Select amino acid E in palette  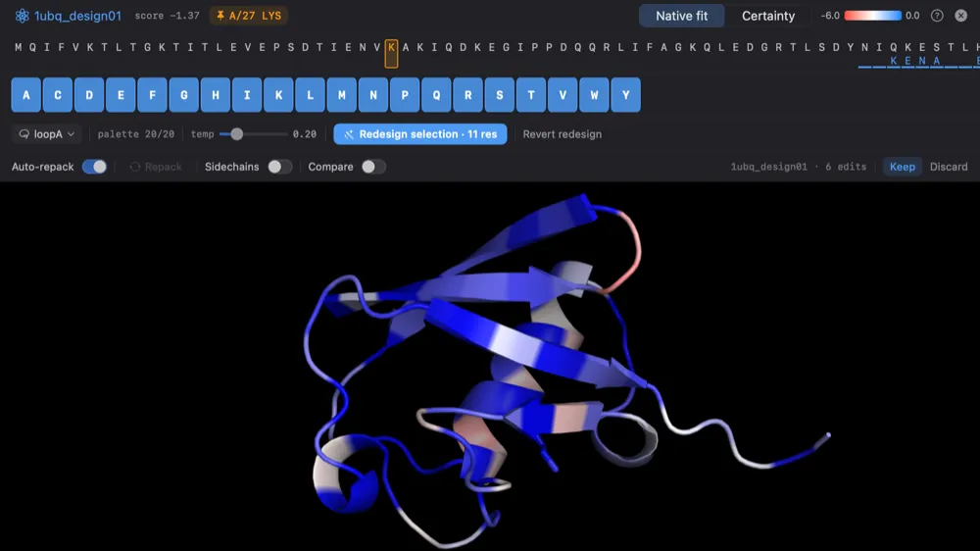[121, 95]
